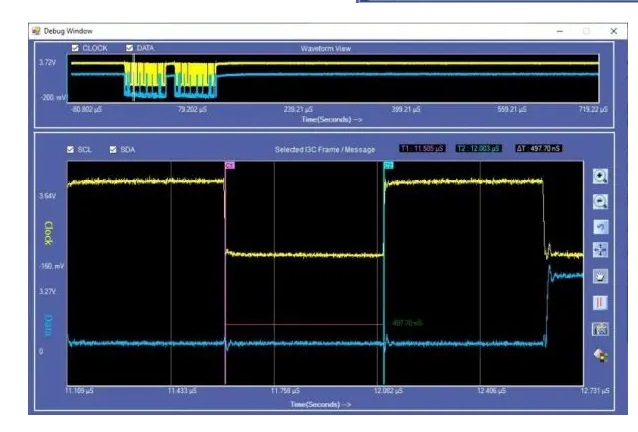Image resolution: width=638 pixels, height=432 pixels.
Task: Click the 11.758 µS tick label on lower axis
Action: [285, 391]
